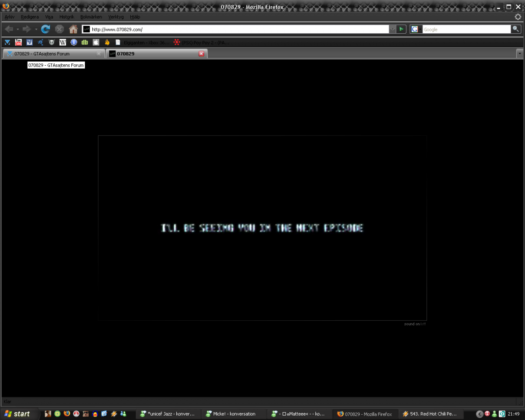Open the Windows start menu
Image resolution: width=525 pixels, height=420 pixels.
point(18,413)
